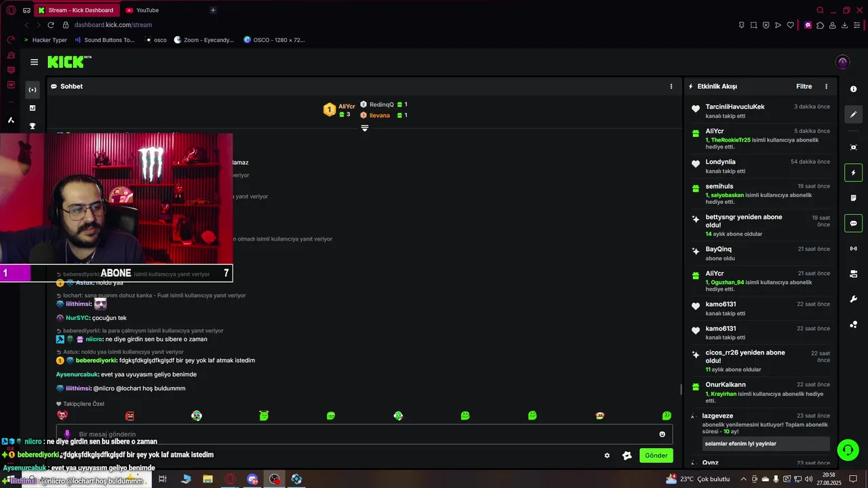This screenshot has height=488, width=868.
Task: Toggle the chat widget in right sidebar
Action: [853, 223]
